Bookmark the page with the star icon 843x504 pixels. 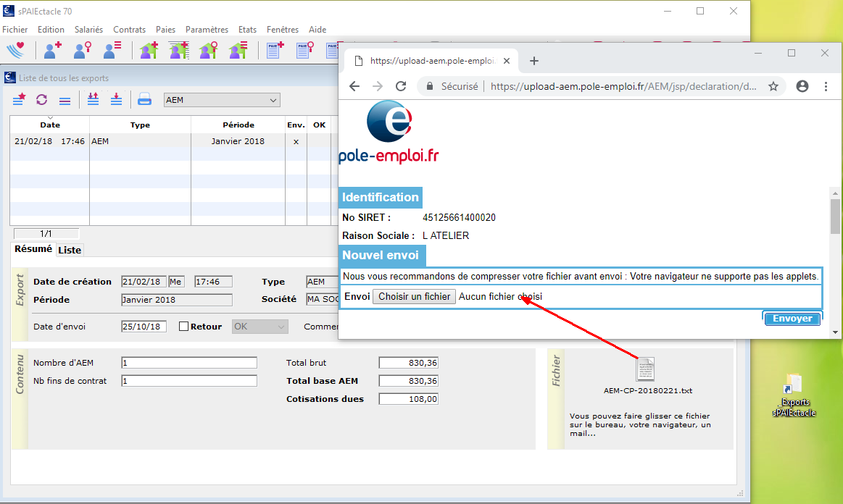(773, 86)
